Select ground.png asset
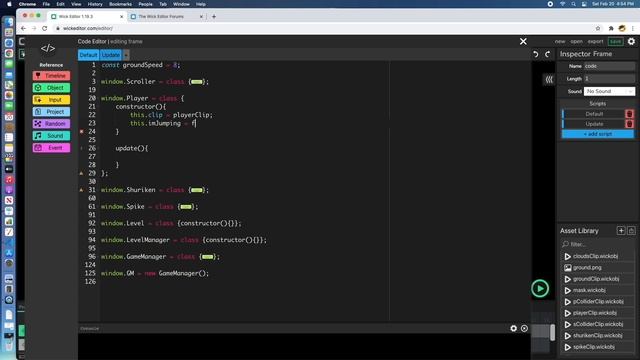640x360 pixels. coord(598,268)
